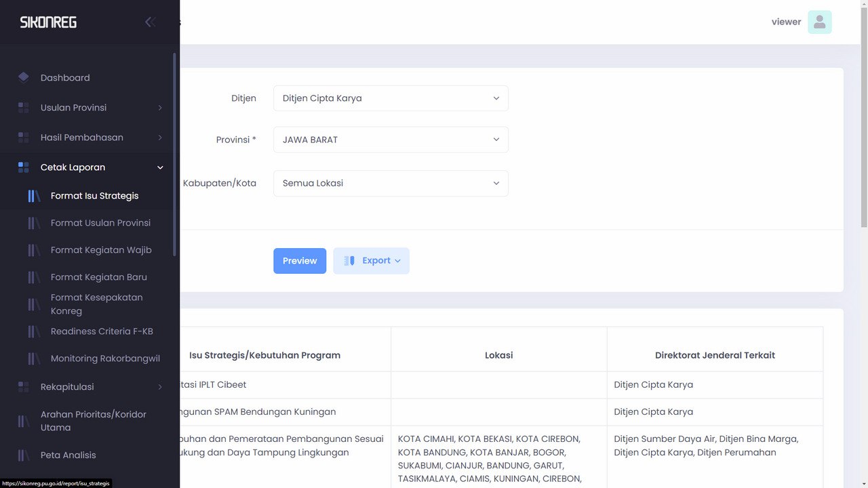Click the Dashboard diamond icon
The height and width of the screenshot is (488, 868).
24,77
